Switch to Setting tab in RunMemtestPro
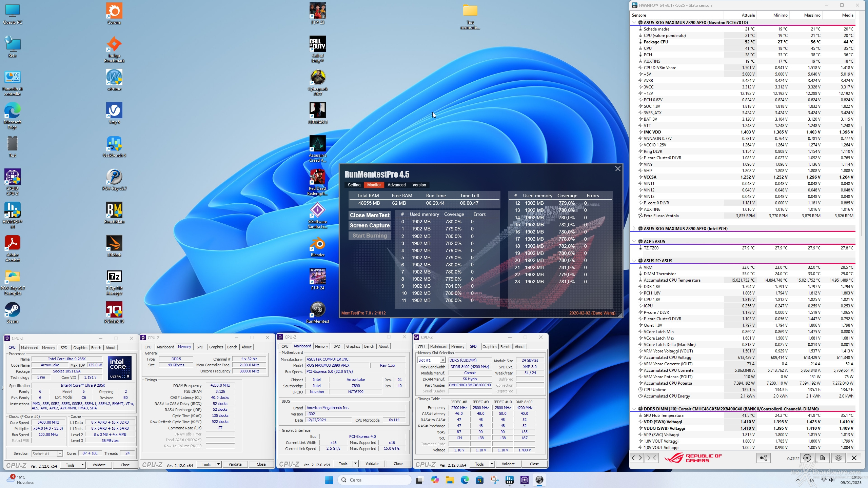 coord(354,185)
